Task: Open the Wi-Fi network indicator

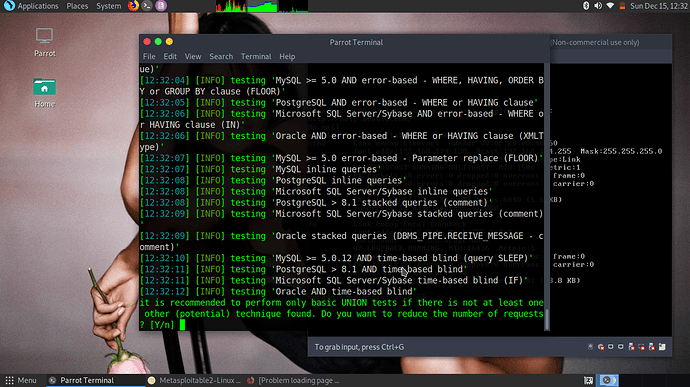Action: coord(610,6)
